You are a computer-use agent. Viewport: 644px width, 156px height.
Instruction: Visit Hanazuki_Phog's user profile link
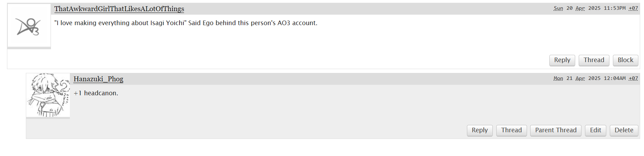coord(98,79)
